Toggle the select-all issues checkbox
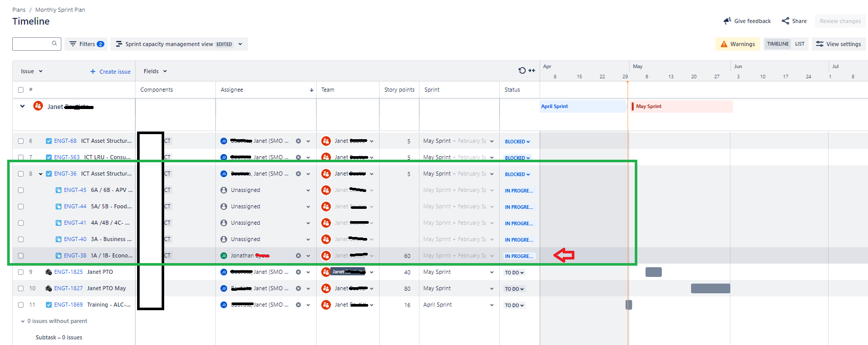This screenshot has height=345, width=868. point(21,90)
